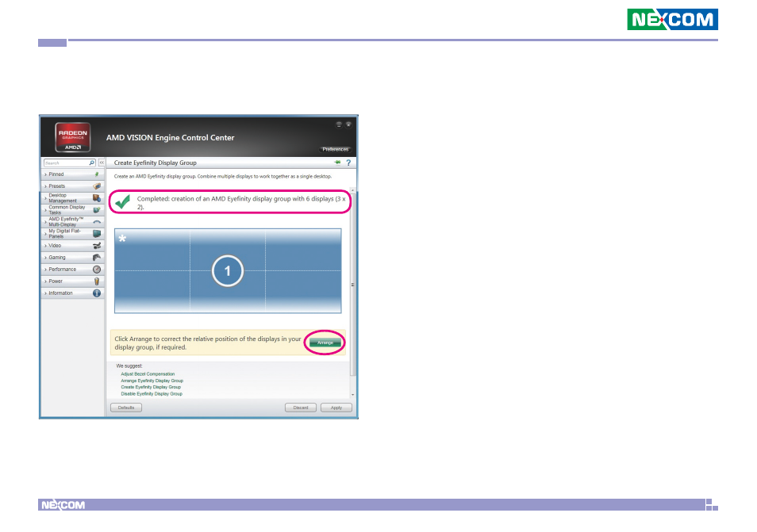This screenshot has width=757, height=532.
Task: Click the Power battery icon
Action: coord(97,281)
